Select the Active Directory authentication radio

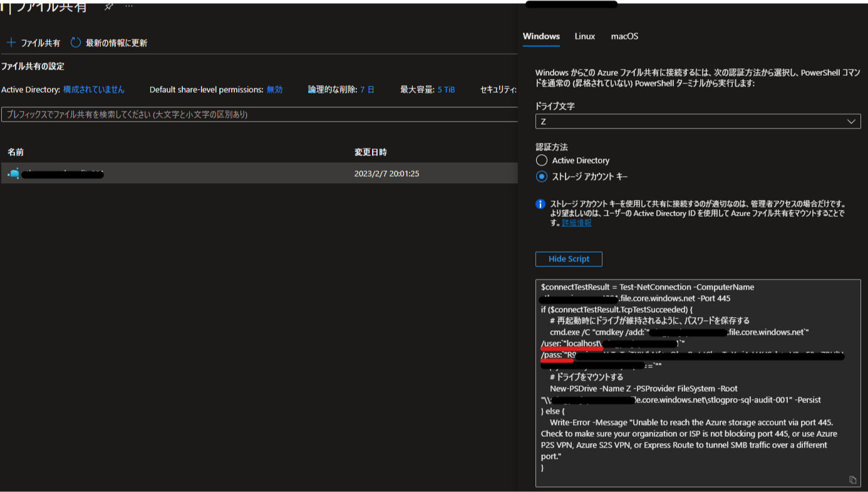[541, 160]
